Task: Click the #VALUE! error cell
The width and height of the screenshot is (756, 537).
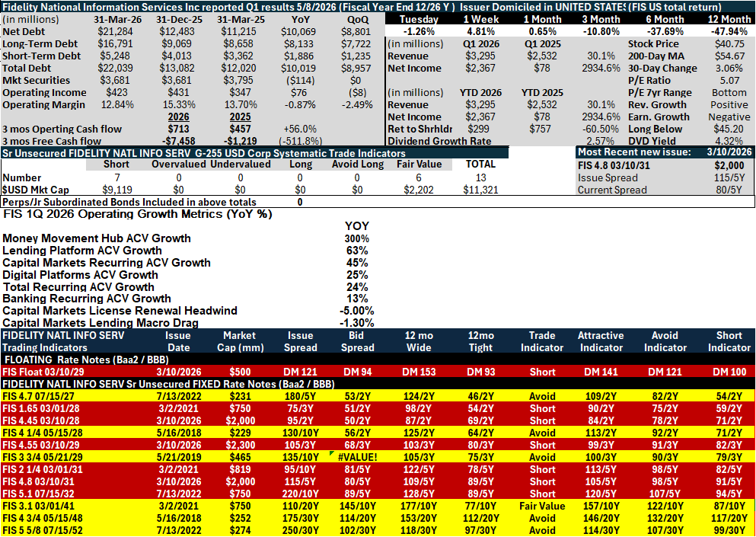Action: [x=357, y=457]
